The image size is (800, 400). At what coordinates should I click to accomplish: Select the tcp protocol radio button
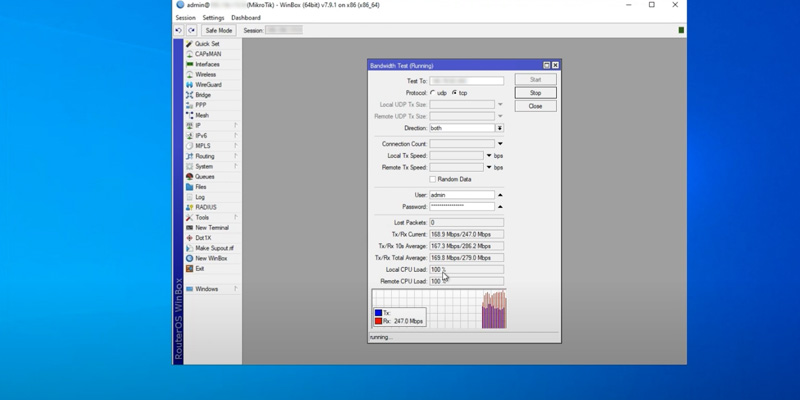click(454, 93)
